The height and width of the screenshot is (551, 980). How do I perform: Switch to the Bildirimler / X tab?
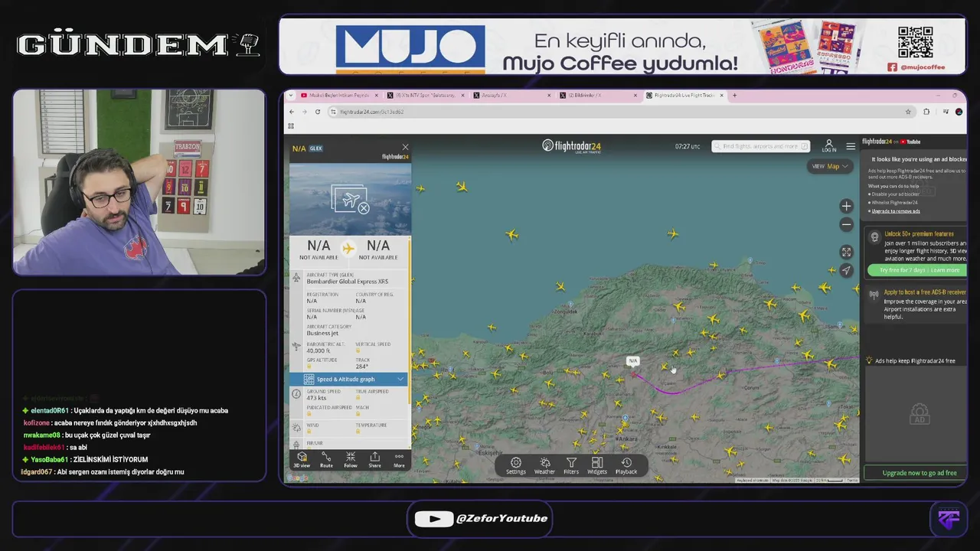pos(598,96)
